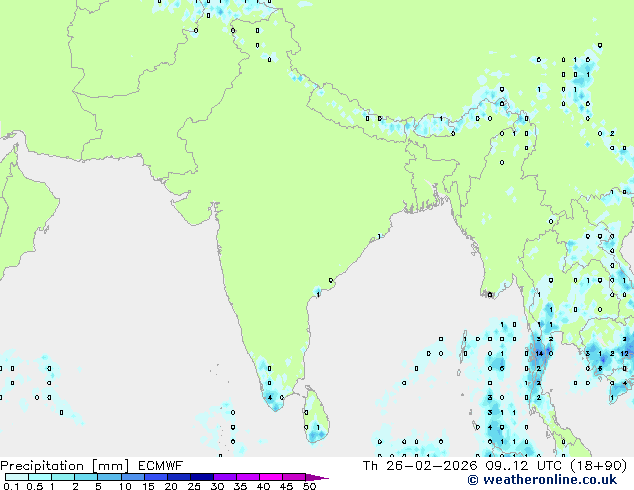
Task: Click the '30' legend scale label
Action: pos(217,486)
